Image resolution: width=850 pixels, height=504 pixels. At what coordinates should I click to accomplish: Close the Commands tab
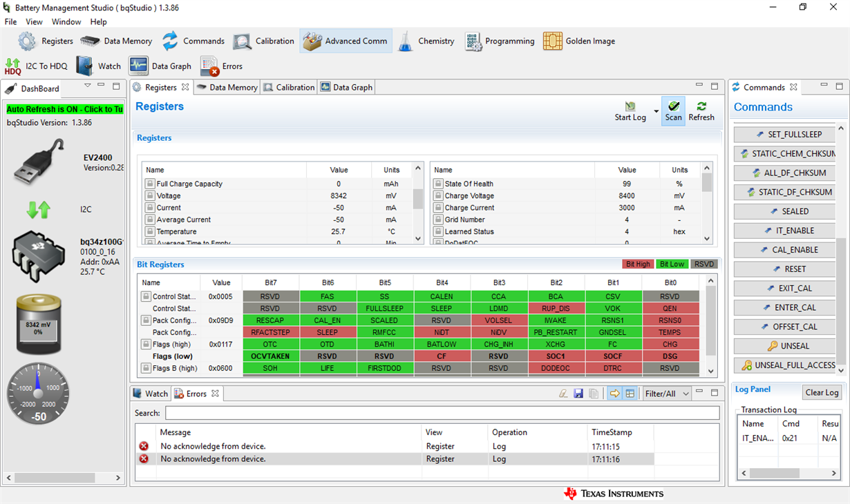tap(793, 88)
